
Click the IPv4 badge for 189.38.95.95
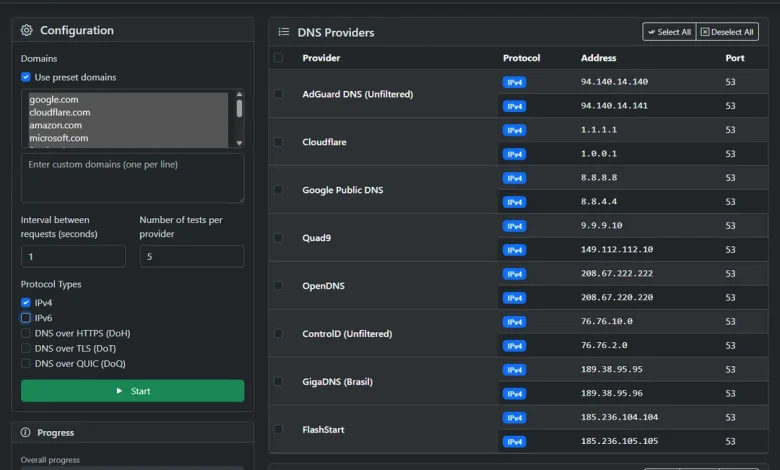[514, 370]
